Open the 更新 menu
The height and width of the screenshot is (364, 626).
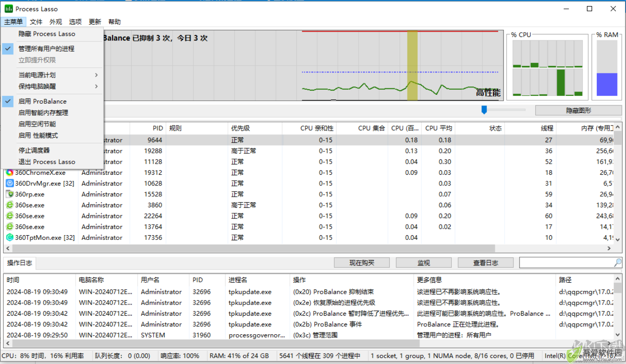[x=94, y=21]
